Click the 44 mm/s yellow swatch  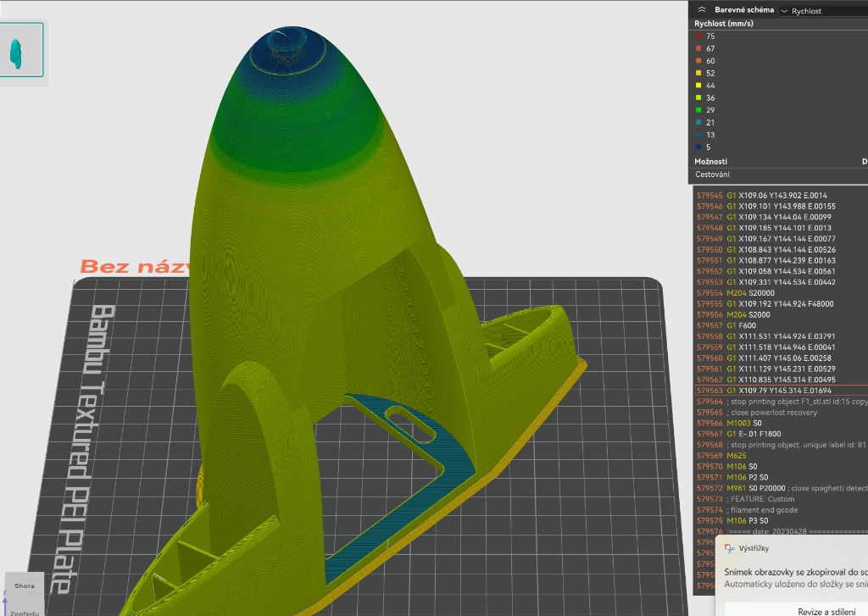[x=698, y=86]
